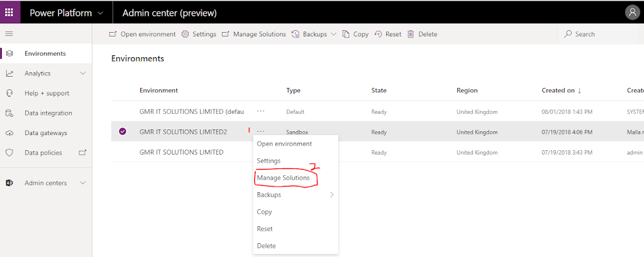Select Reset from the context menu
644x257 pixels.
[296, 229]
